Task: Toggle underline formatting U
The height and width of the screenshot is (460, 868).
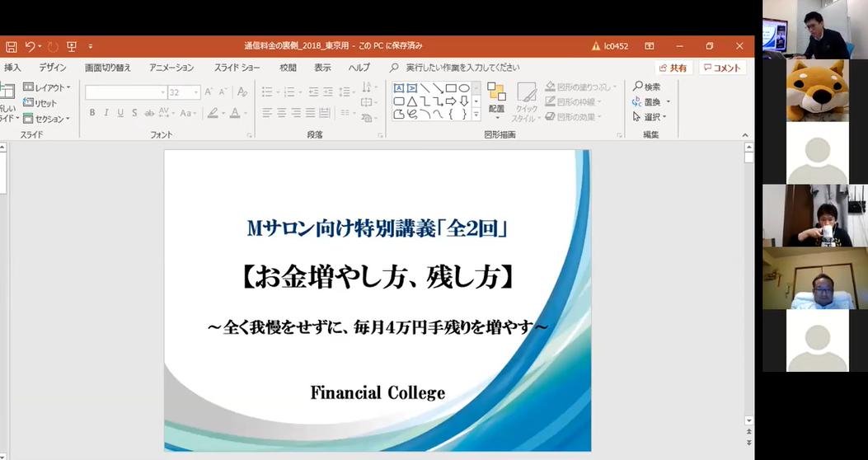Action: [x=120, y=113]
